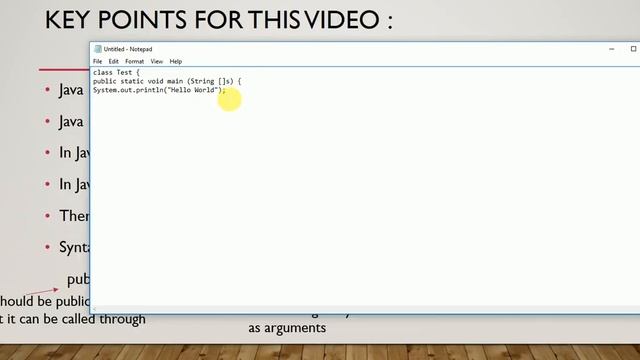Minimize the Notepad window
Screen dimensions: 640x360
(x=611, y=49)
